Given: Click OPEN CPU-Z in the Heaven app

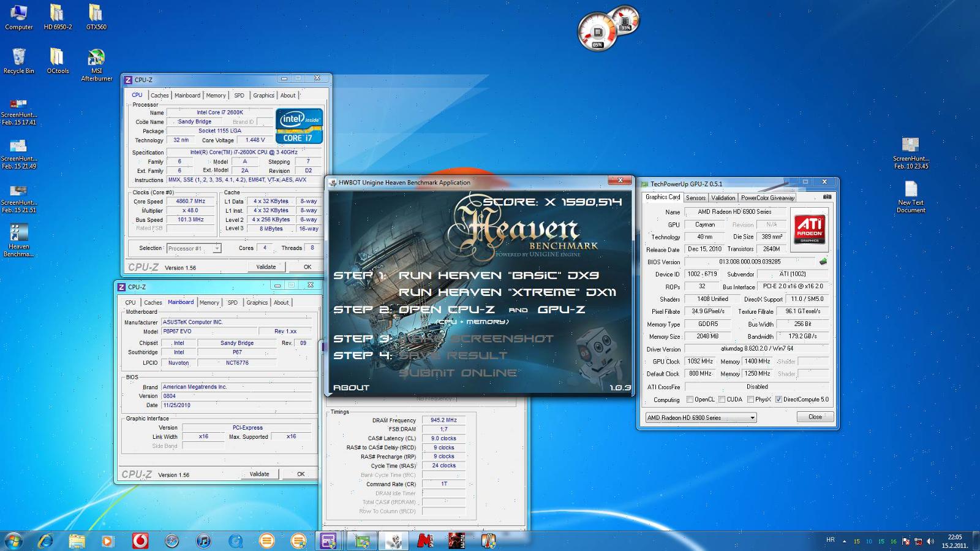Looking at the screenshot, I should (x=446, y=310).
